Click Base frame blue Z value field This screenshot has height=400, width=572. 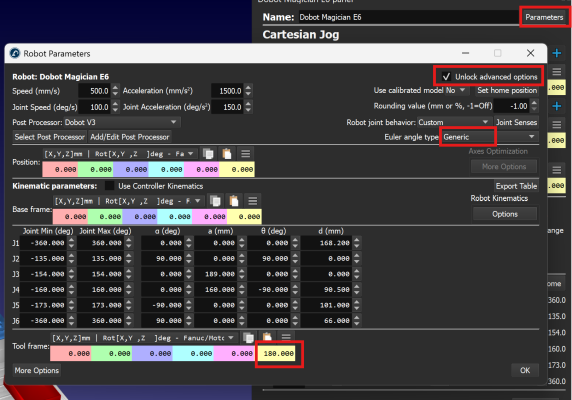(140, 217)
